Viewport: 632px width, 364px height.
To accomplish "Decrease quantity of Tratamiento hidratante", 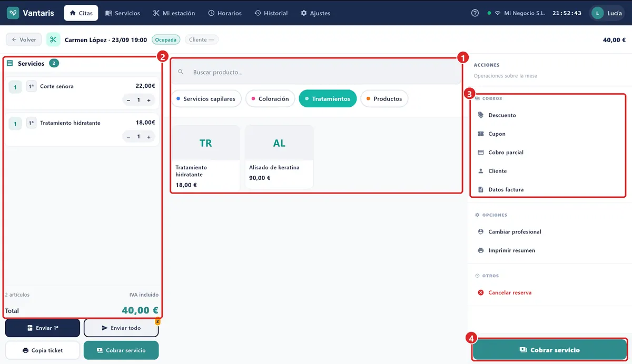I will (129, 137).
